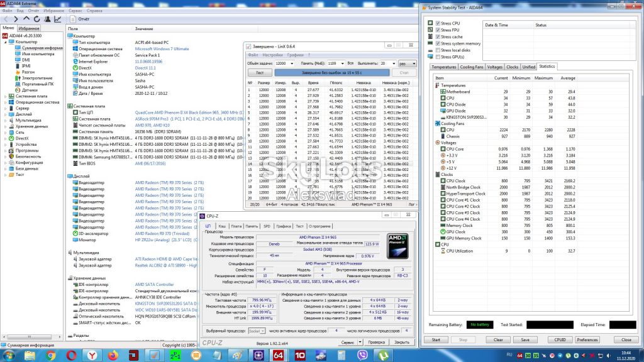Click ASRock 970M Pro3 motherboard link

pyautogui.click(x=190, y=119)
